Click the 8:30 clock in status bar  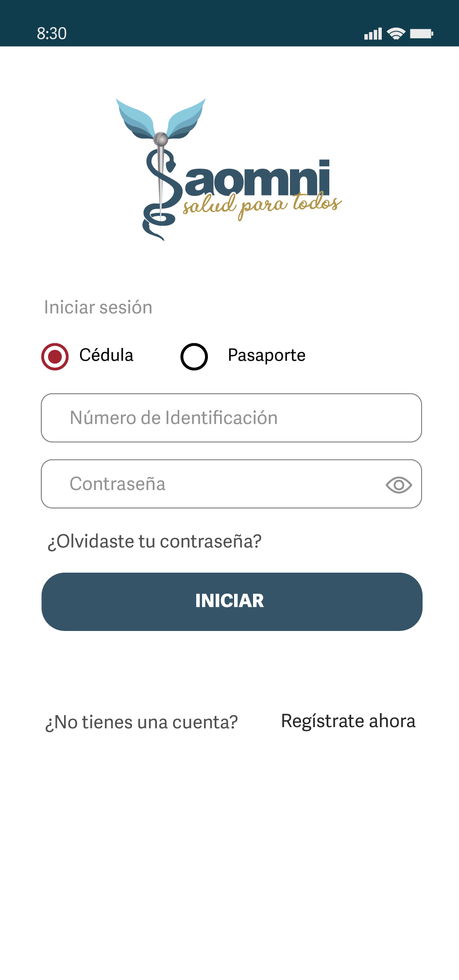point(51,34)
